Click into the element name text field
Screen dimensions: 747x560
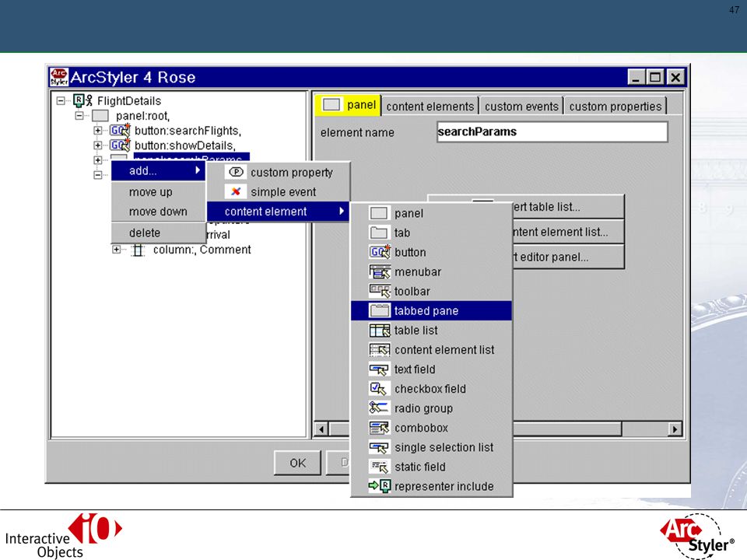[552, 132]
